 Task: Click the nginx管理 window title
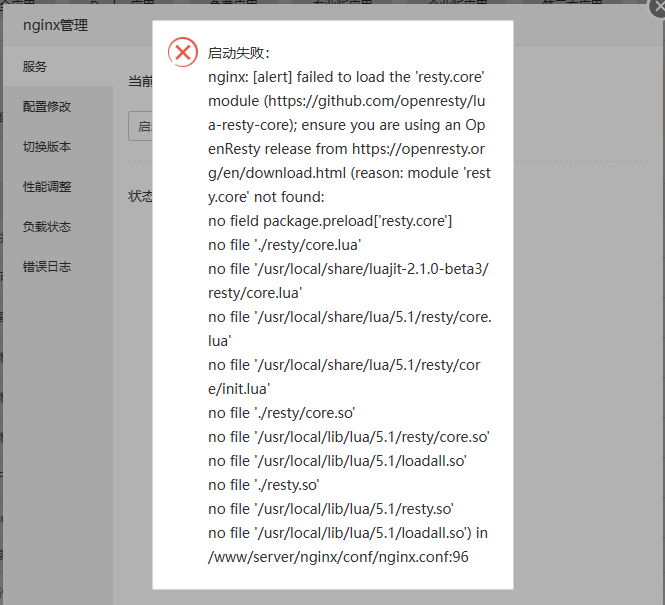56,25
